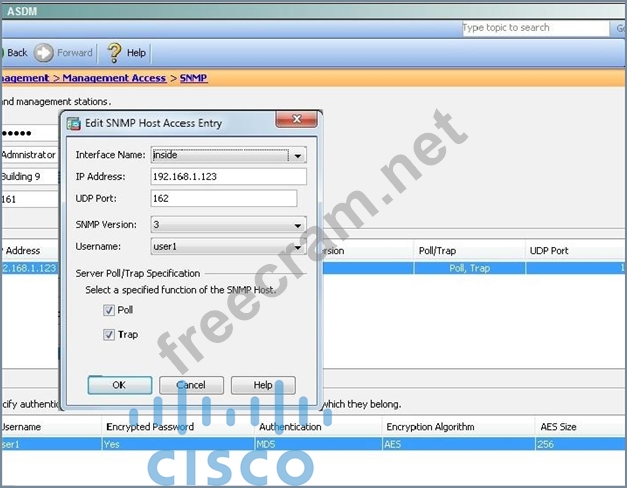
Task: Click the topic search box
Action: pyautogui.click(x=535, y=28)
